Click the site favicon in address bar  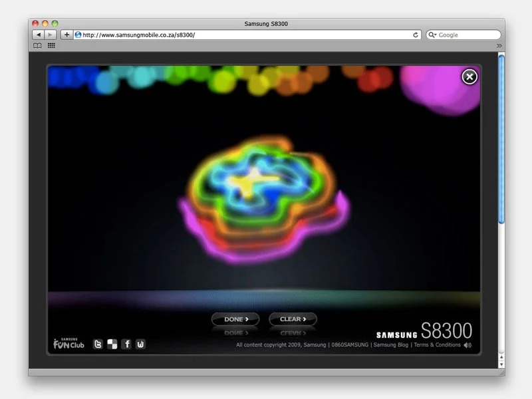coord(78,35)
